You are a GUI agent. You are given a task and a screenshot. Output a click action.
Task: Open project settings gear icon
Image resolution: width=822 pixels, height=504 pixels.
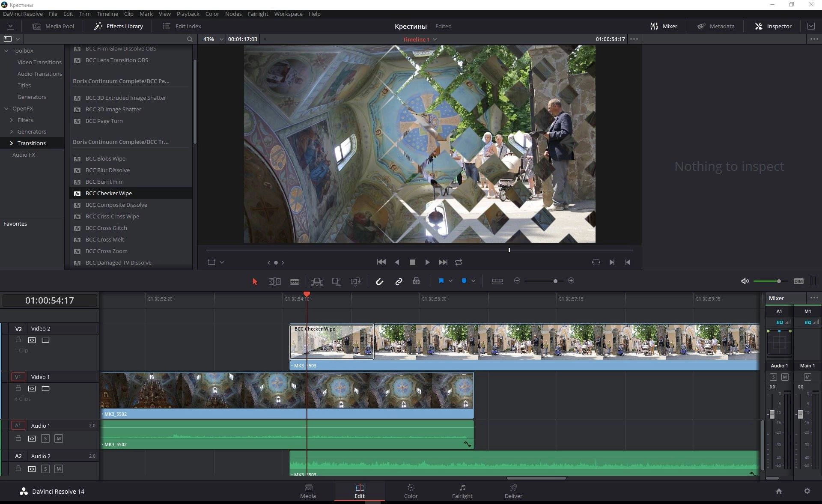point(807,491)
